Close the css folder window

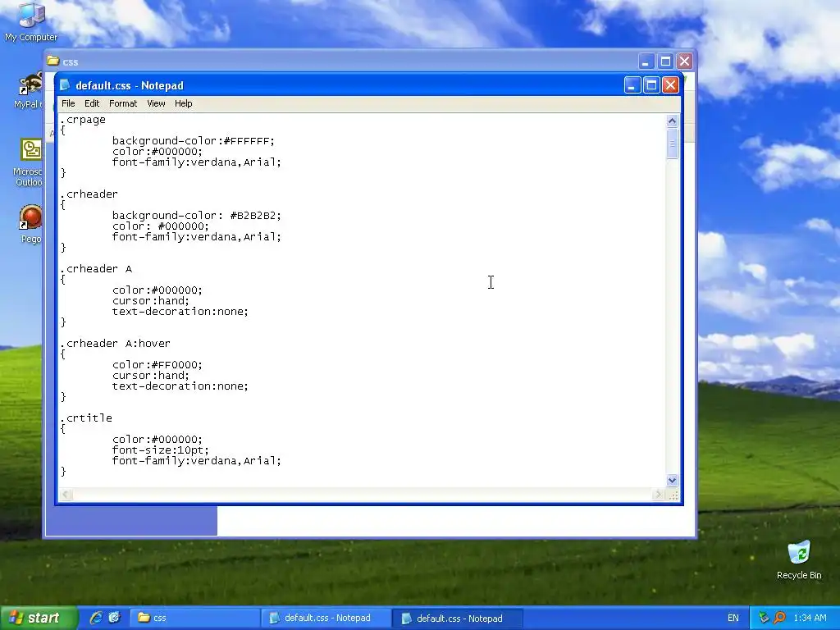685,61
